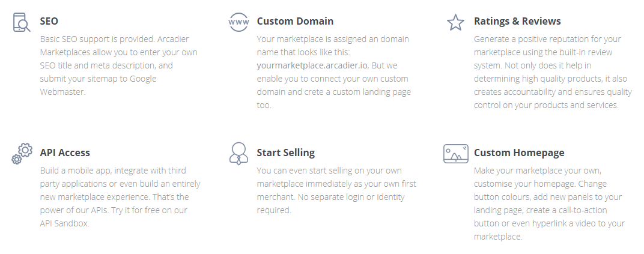Select the Ratings & Reviews heading
This screenshot has height=254, width=644.
[517, 21]
